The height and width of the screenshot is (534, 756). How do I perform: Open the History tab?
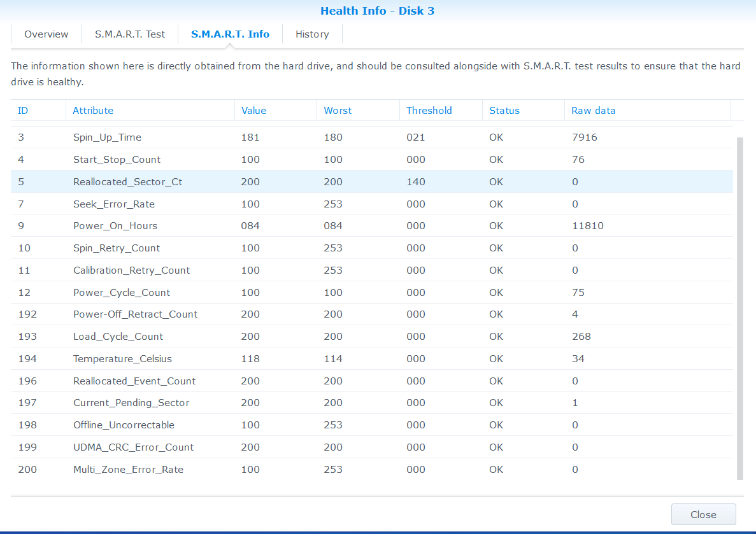point(312,34)
